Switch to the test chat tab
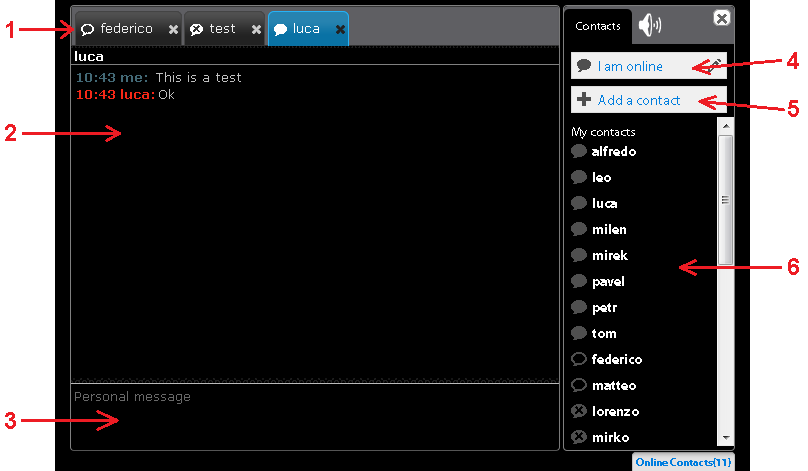 tap(216, 29)
